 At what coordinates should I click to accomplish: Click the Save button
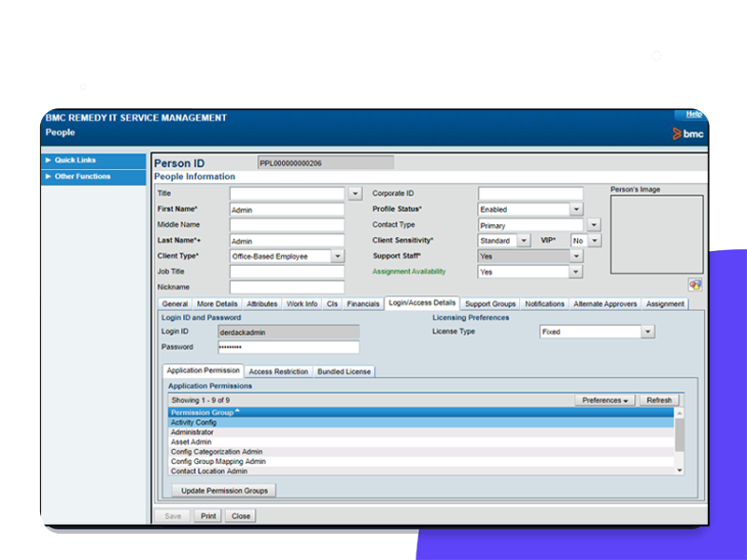click(173, 516)
